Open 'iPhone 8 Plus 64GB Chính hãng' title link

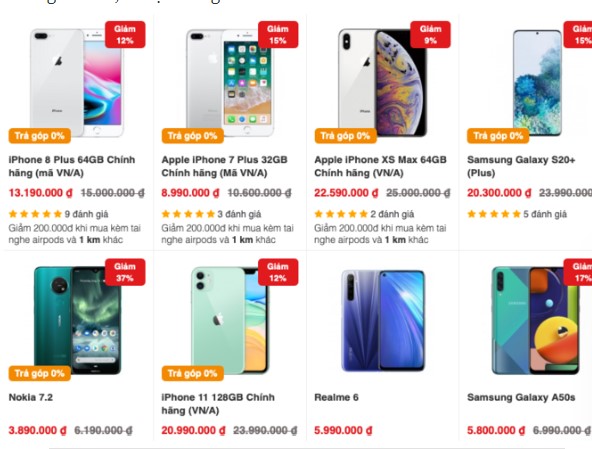click(72, 166)
